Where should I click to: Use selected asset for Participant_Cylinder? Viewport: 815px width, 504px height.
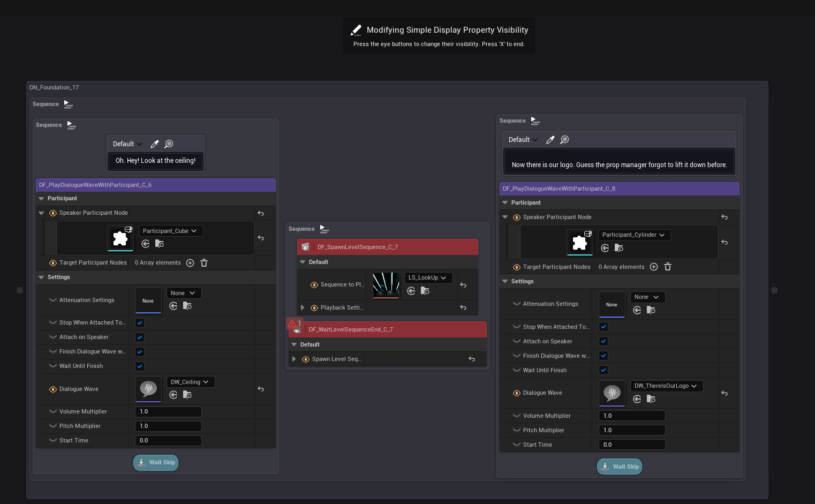(605, 248)
